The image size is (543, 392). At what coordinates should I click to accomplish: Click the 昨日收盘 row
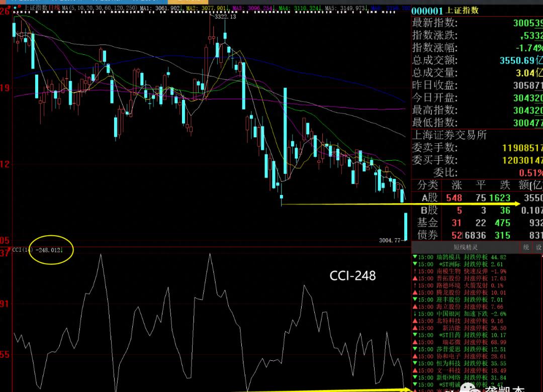(x=477, y=85)
